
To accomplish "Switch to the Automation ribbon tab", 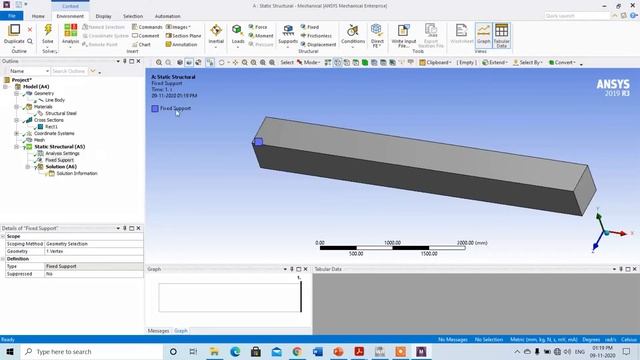I will coord(167,16).
